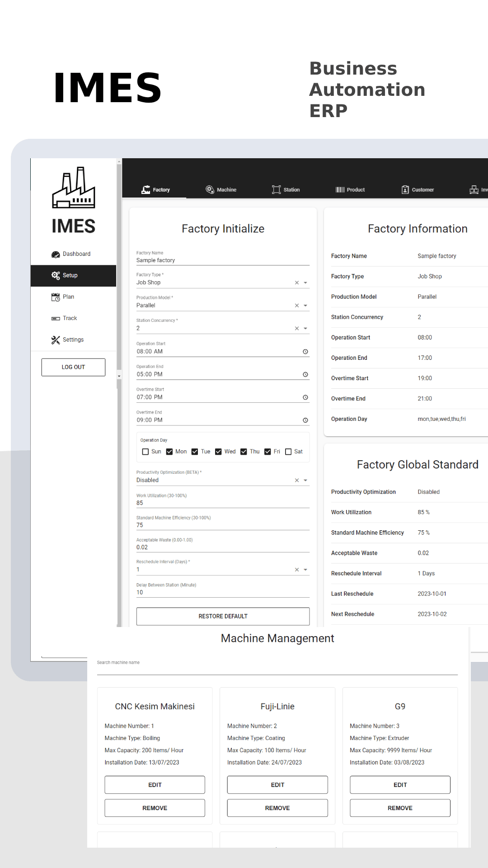
Task: Clear the Factory Type selection
Action: [x=297, y=283]
